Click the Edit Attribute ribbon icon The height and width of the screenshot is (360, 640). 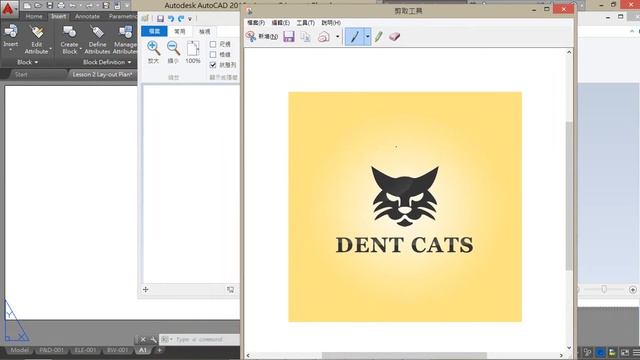pos(36,31)
